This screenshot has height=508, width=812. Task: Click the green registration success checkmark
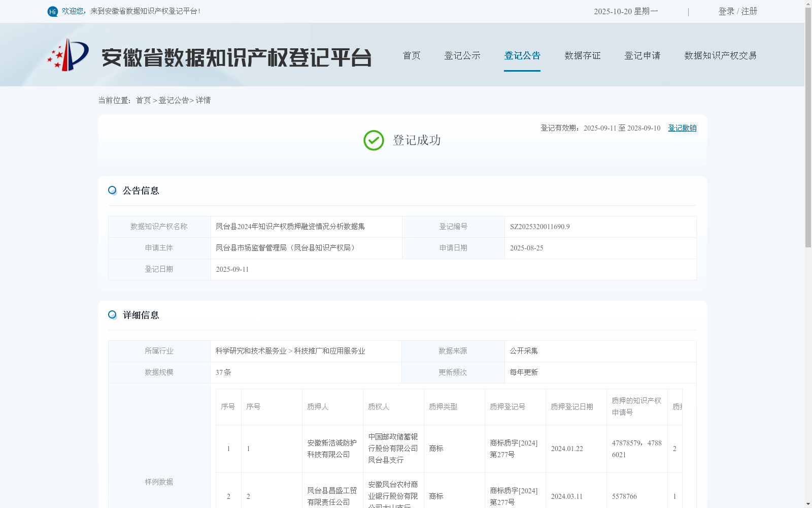[x=374, y=140]
